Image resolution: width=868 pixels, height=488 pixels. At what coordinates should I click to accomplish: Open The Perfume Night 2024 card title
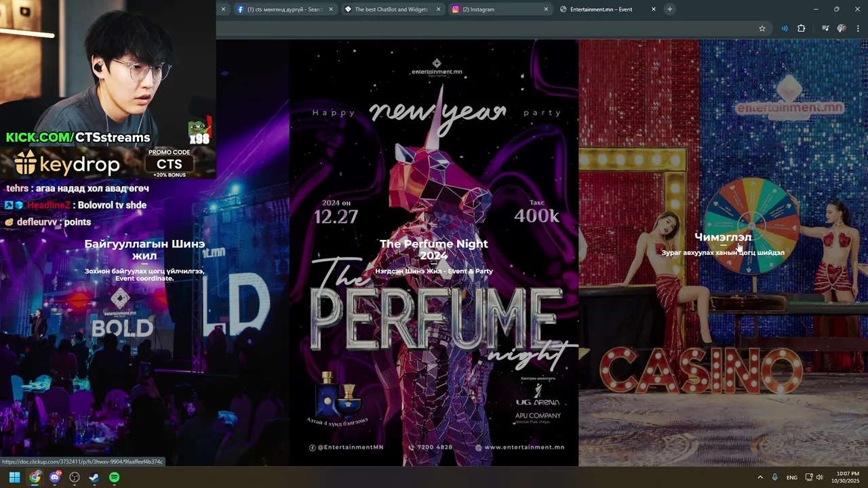[434, 249]
